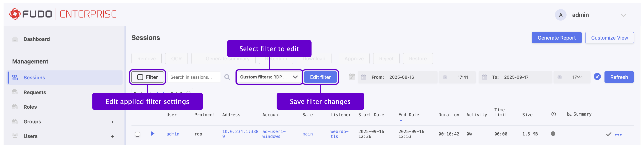Viewport: 644px width, 150px height.
Task: Expand the Users plus icon
Action: [113, 136]
